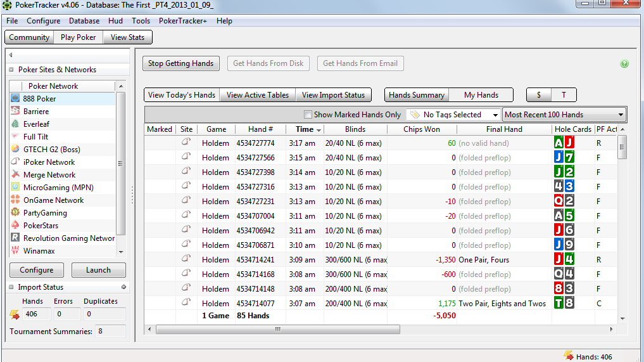The height and width of the screenshot is (362, 644).
Task: Switch to Hands Summary view
Action: point(417,95)
